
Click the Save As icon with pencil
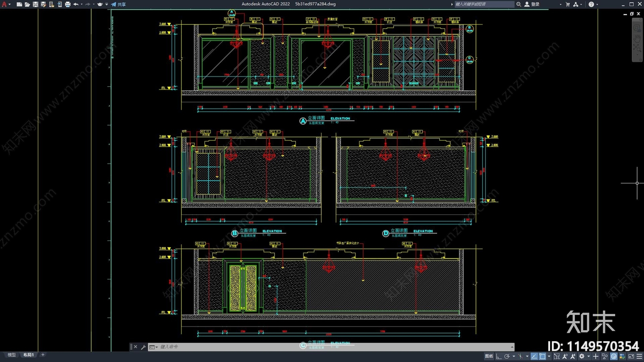(x=43, y=4)
